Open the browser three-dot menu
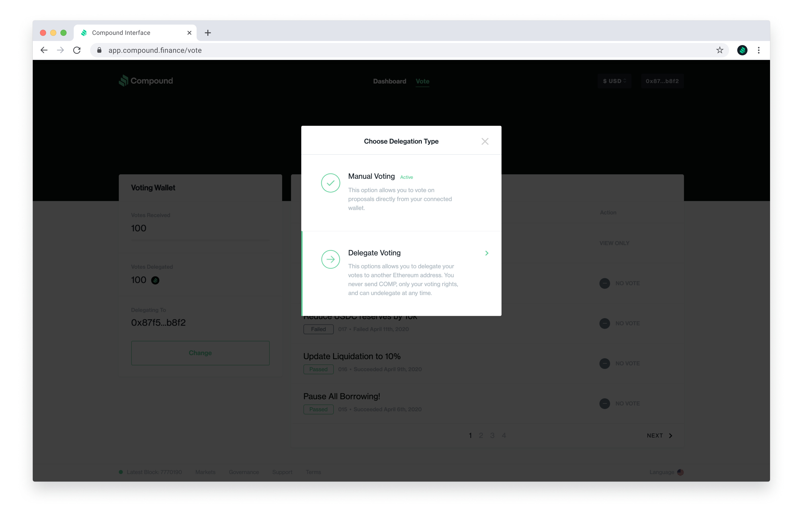The height and width of the screenshot is (519, 812). point(759,50)
